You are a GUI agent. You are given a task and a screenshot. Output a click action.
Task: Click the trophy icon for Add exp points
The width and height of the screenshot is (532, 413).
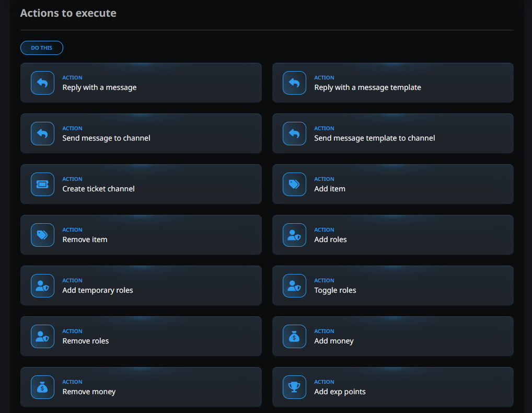click(294, 387)
